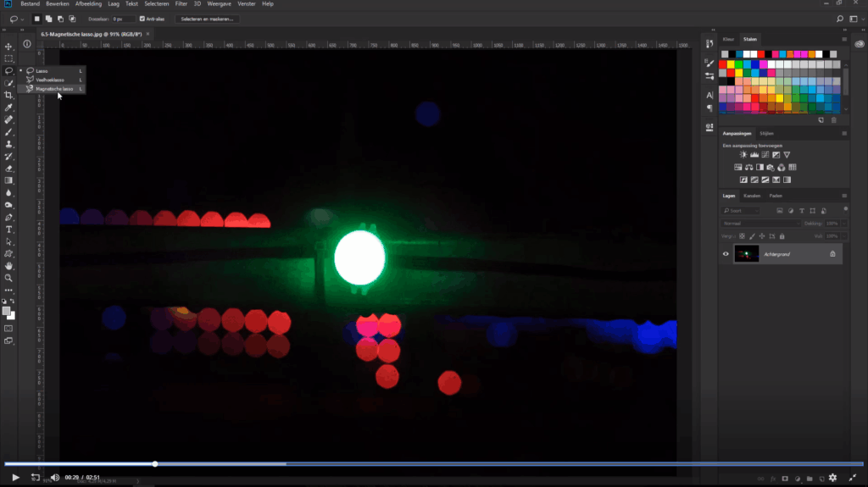
Task: Select the Quick Selection tool
Action: [8, 83]
